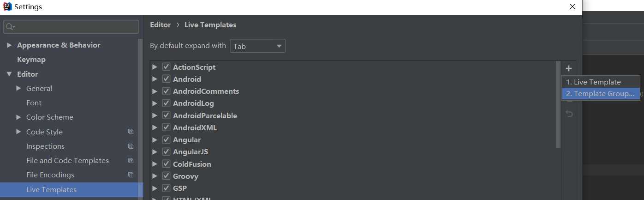The width and height of the screenshot is (644, 200).
Task: Toggle the AndroidLog checkbox
Action: (x=167, y=103)
